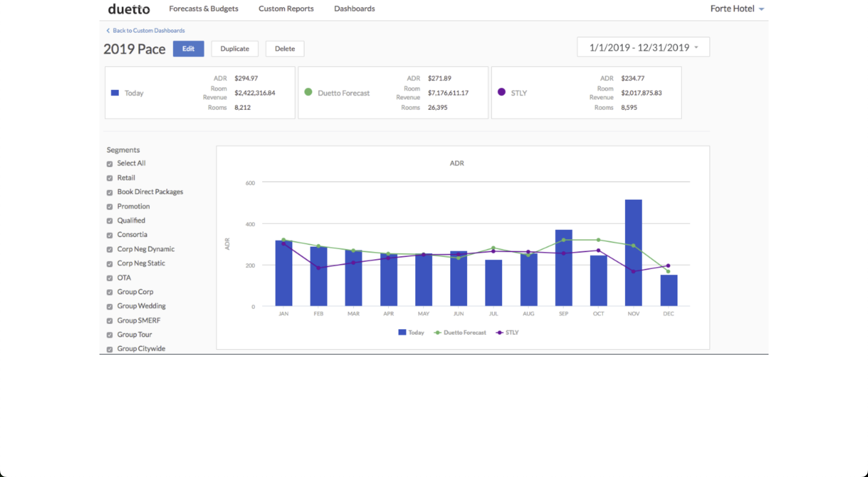Click the Duplicate button

235,49
